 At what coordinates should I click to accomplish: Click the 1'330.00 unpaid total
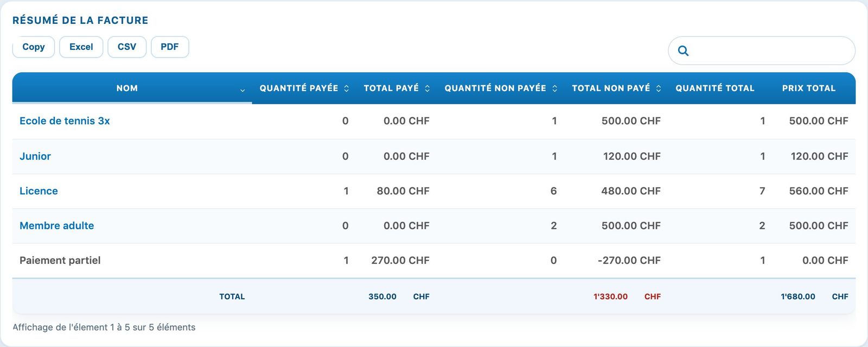click(x=610, y=296)
